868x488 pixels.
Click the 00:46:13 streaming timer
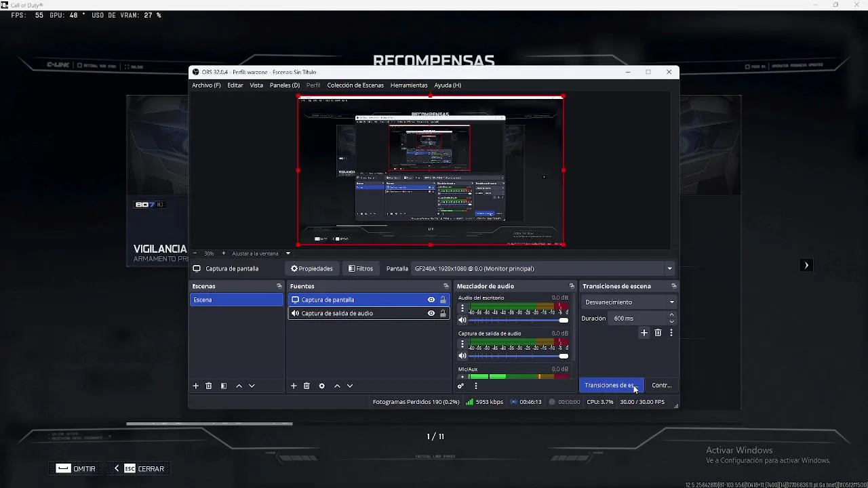[x=530, y=402]
